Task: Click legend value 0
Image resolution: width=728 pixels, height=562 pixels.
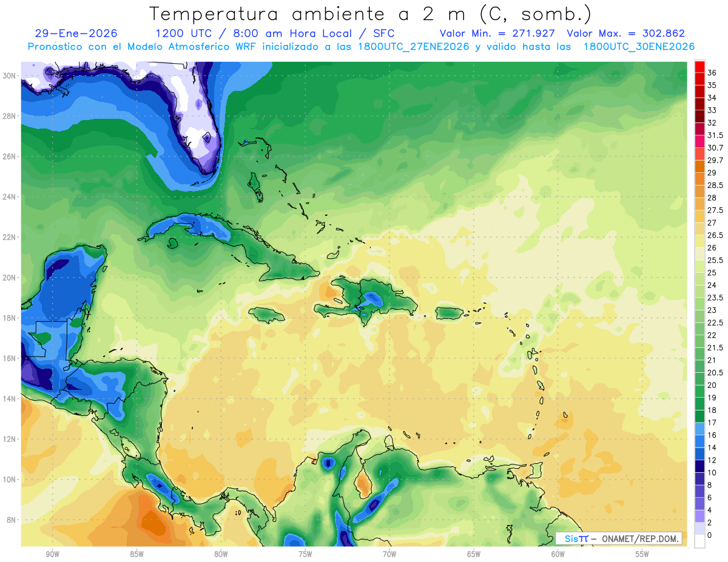Action: click(710, 535)
